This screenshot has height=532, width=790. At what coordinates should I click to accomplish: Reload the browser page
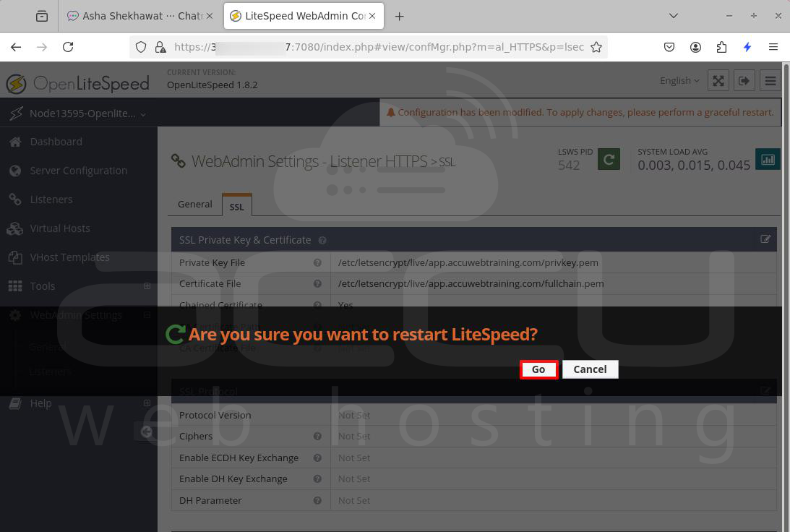coord(68,47)
